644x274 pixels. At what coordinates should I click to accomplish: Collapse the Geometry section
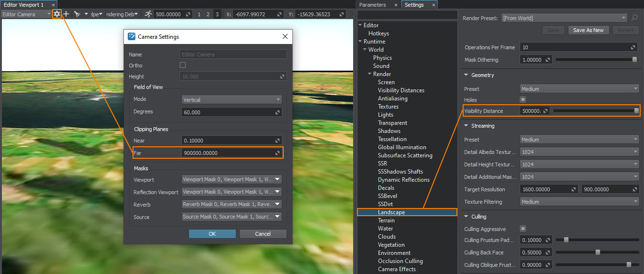click(466, 75)
